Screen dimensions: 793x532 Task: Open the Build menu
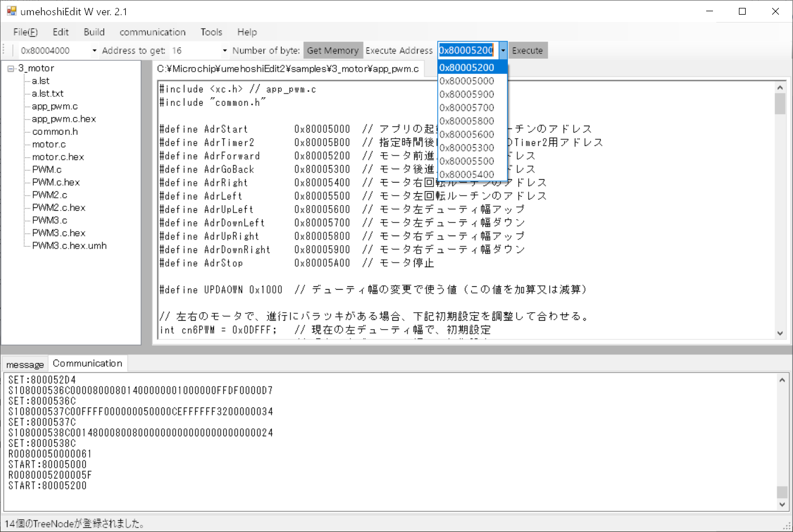94,32
